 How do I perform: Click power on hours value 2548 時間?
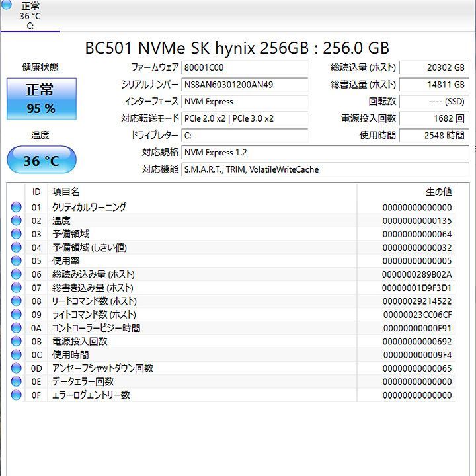pyautogui.click(x=434, y=136)
